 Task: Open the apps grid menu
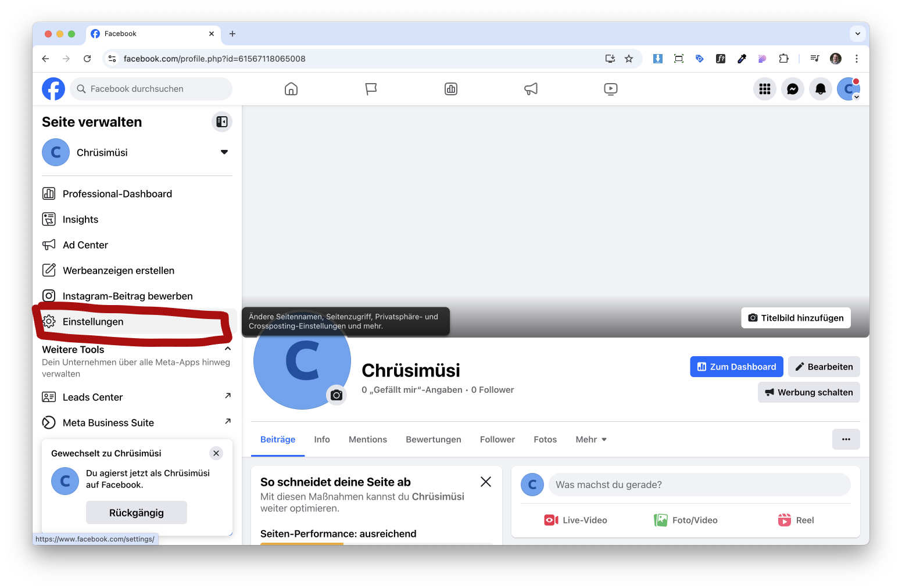(x=764, y=89)
